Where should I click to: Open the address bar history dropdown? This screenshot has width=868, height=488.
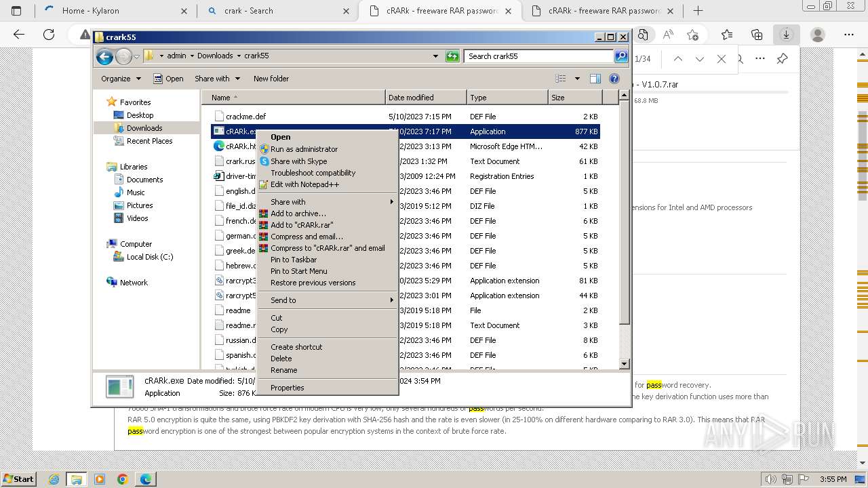point(435,56)
